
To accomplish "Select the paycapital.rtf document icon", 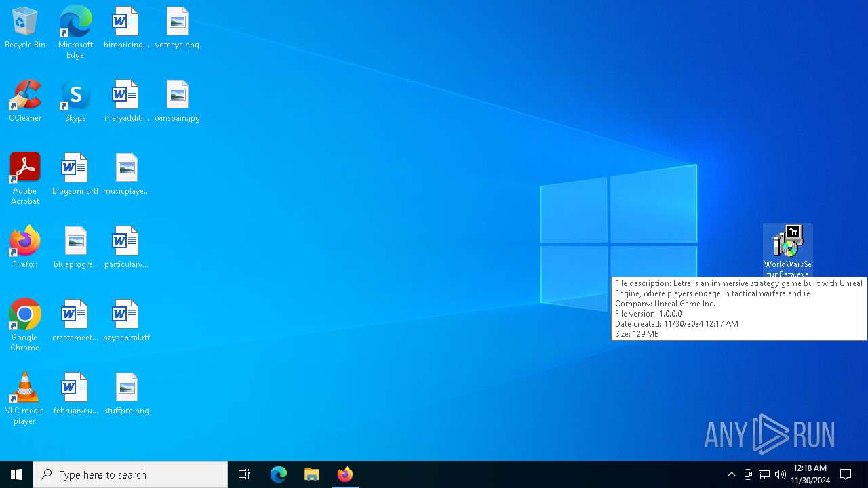I will click(x=126, y=321).
